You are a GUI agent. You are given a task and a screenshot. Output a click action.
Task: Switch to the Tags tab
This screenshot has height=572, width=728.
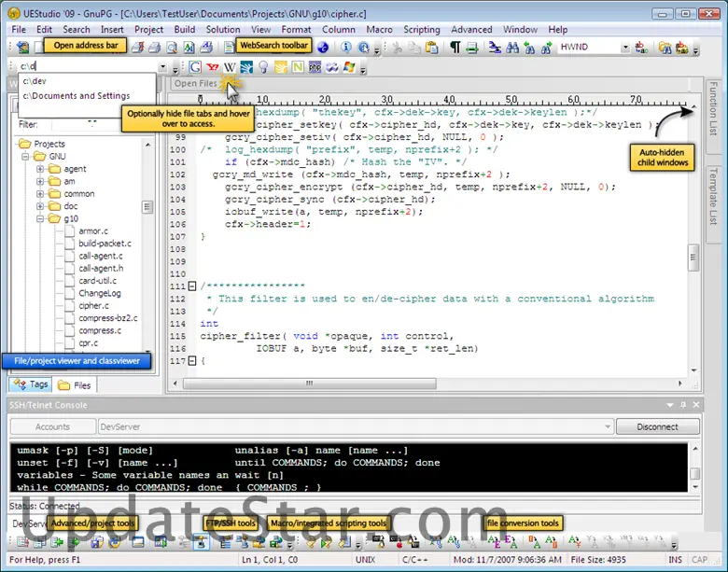click(x=31, y=384)
